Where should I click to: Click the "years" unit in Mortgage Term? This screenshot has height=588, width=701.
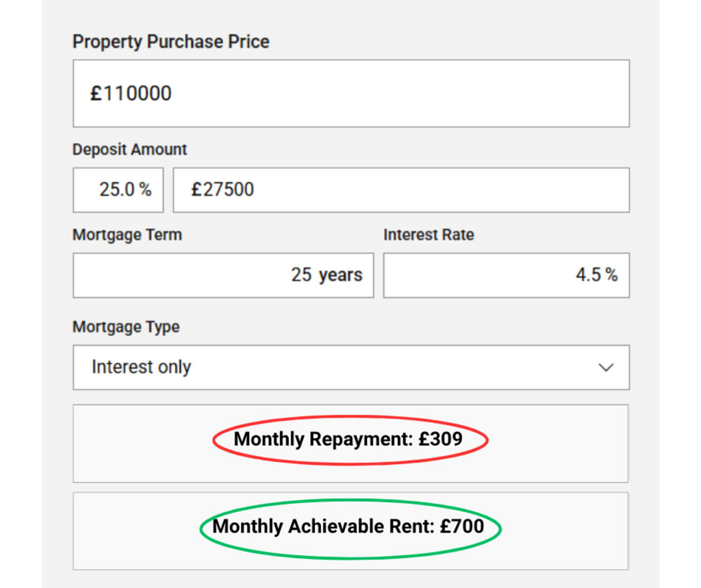(x=340, y=275)
